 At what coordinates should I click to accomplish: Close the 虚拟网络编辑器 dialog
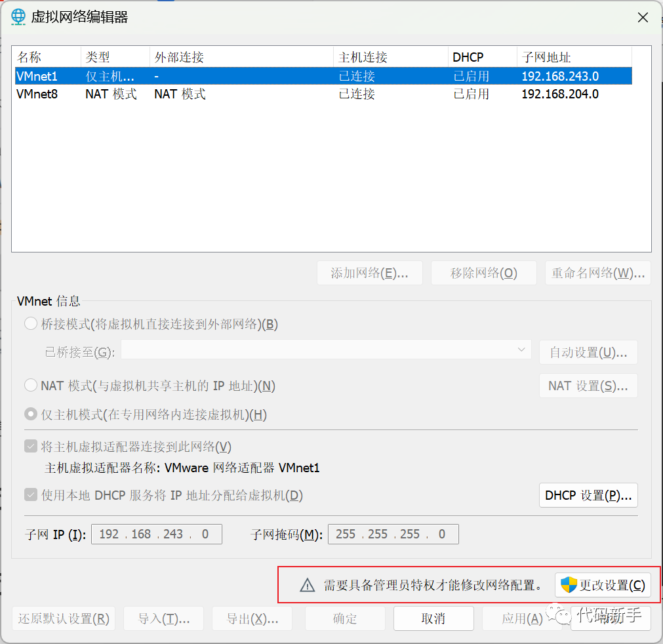click(x=643, y=17)
